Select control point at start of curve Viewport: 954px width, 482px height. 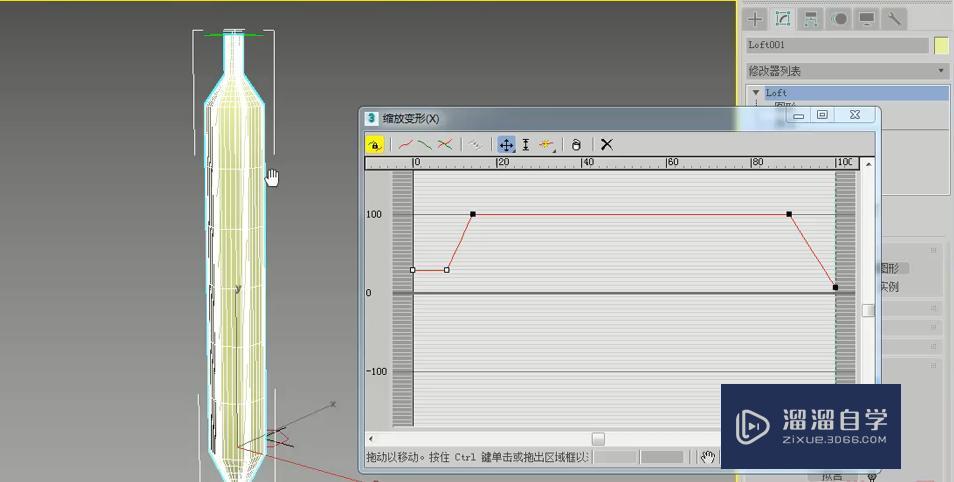point(413,270)
